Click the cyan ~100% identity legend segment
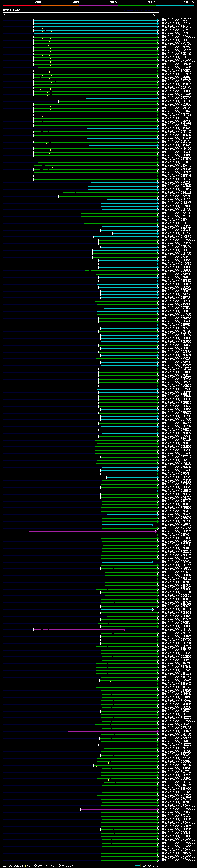197x868 pixels. 175,6
